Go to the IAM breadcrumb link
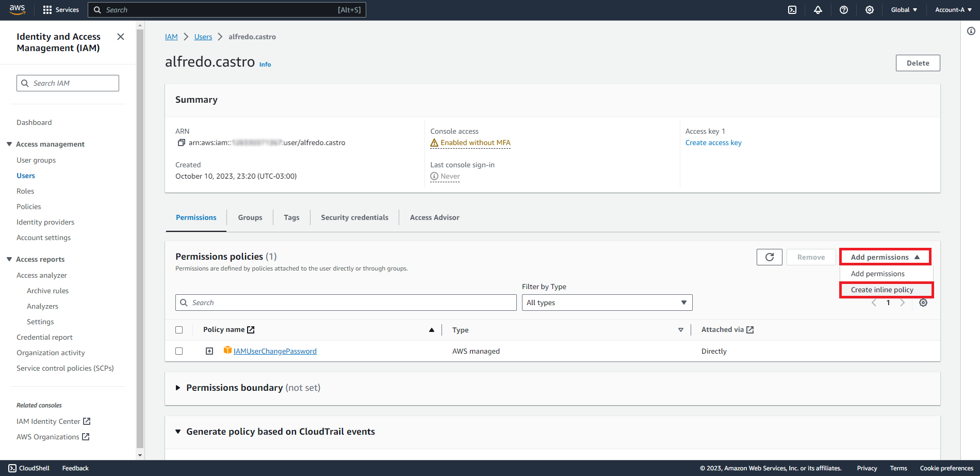980x476 pixels. point(171,37)
